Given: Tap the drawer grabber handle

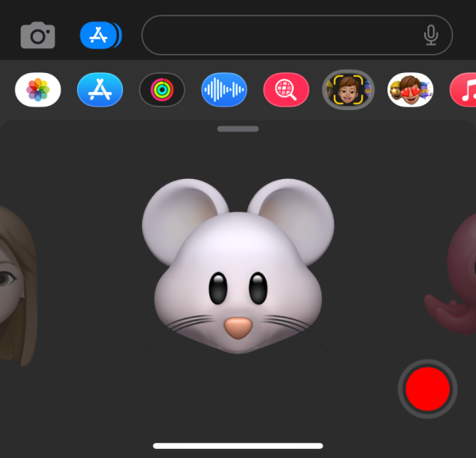Looking at the screenshot, I should click(x=238, y=129).
